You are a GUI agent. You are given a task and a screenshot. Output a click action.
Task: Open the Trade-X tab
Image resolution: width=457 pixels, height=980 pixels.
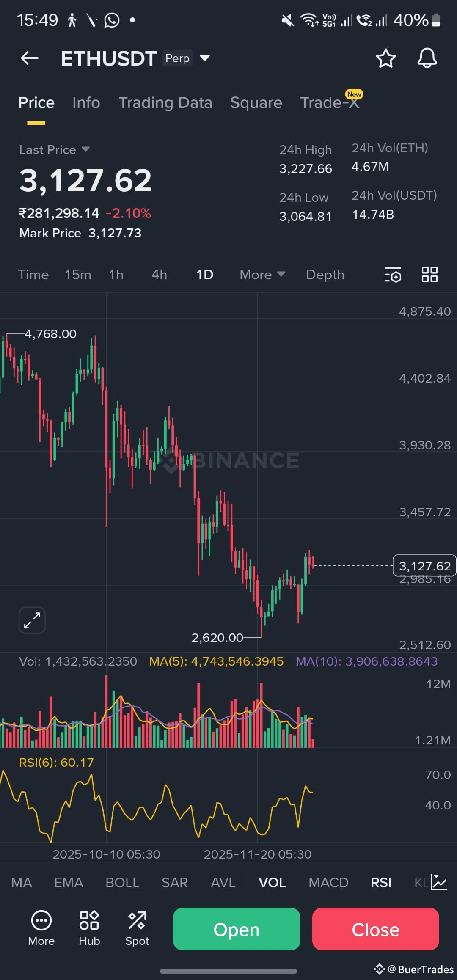pos(330,103)
